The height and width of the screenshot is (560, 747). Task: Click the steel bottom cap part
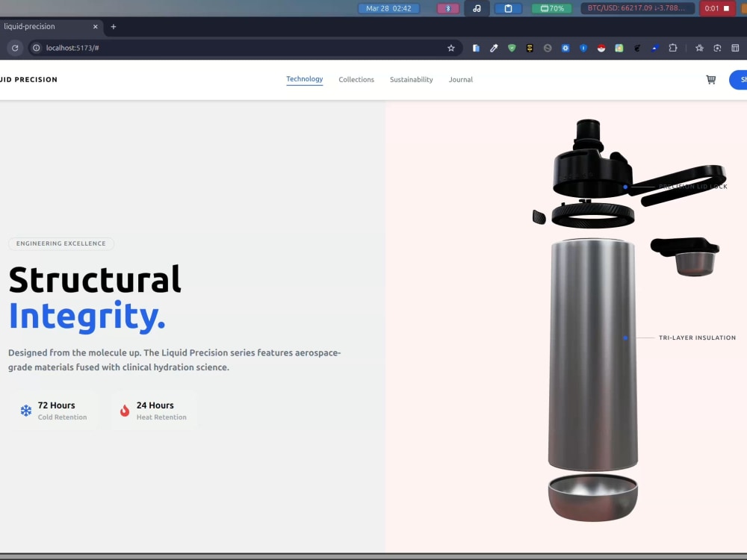(592, 497)
